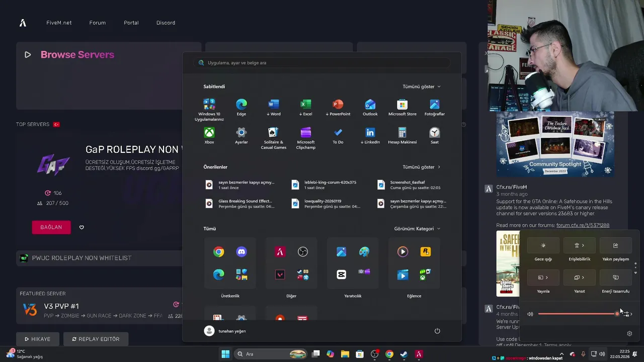Toggle Yakın paylaşım nearby sharing
644x362 pixels.
click(615, 245)
